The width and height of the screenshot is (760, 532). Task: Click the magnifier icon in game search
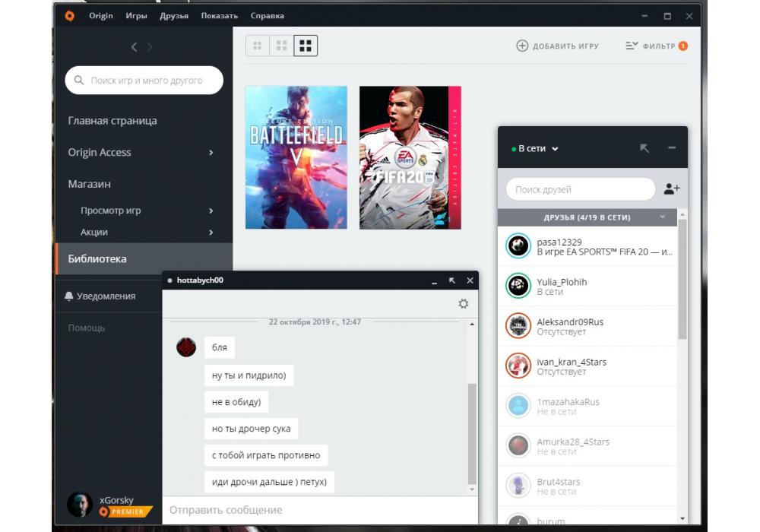(x=79, y=81)
